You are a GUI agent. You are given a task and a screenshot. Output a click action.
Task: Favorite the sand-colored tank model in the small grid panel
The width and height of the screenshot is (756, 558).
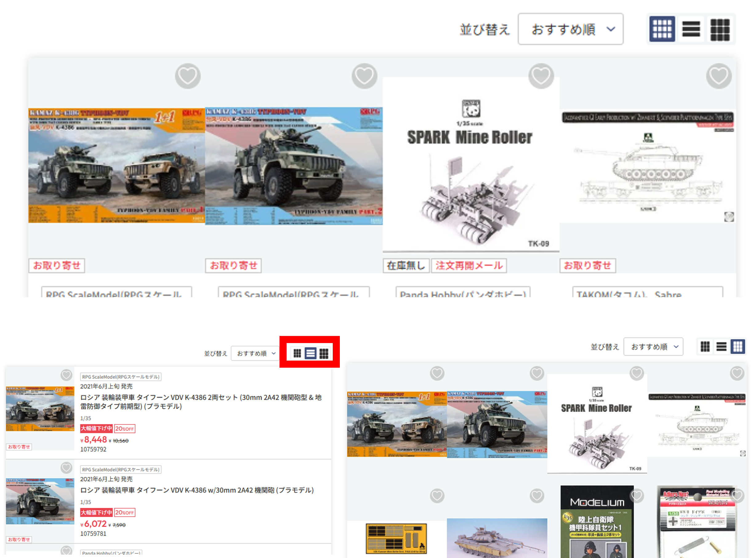tap(537, 496)
